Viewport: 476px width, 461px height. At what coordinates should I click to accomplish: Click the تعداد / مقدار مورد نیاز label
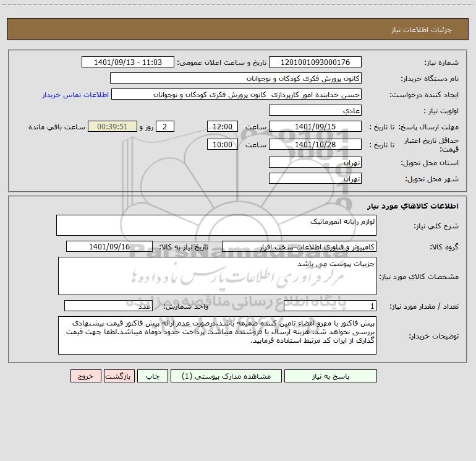[x=424, y=307]
